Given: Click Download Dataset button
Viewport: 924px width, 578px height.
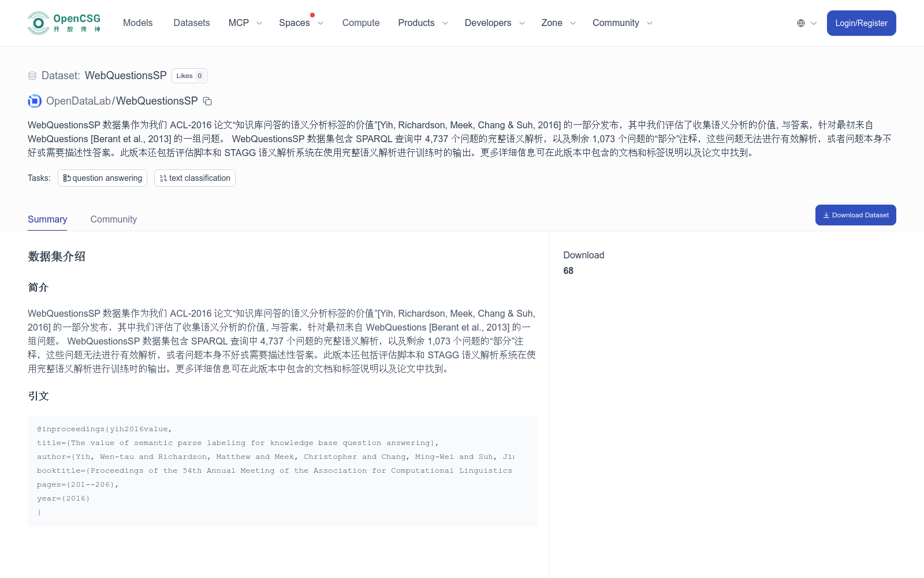Looking at the screenshot, I should [x=855, y=215].
